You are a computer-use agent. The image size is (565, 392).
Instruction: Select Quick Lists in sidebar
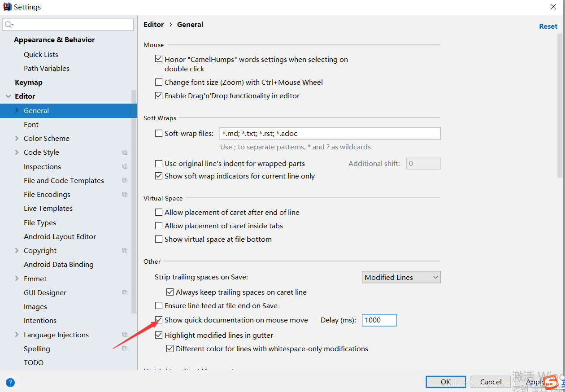coord(41,54)
